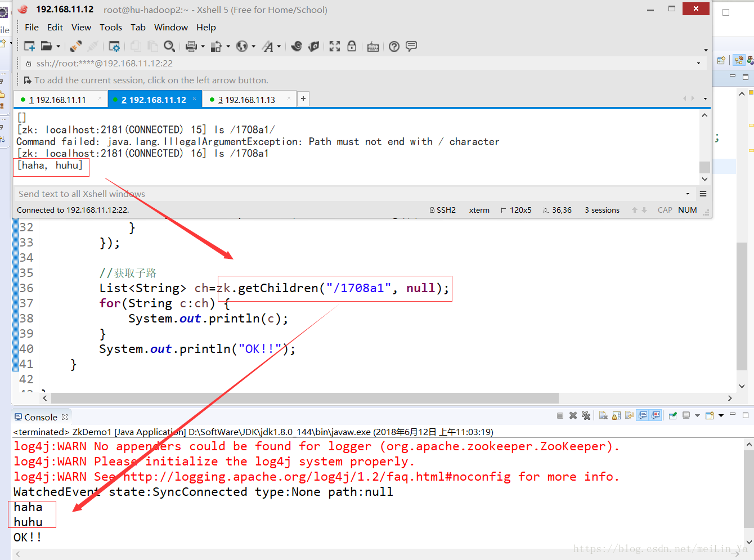This screenshot has height=560, width=754.
Task: Click the Open Console icon with plus
Action: pos(710,416)
